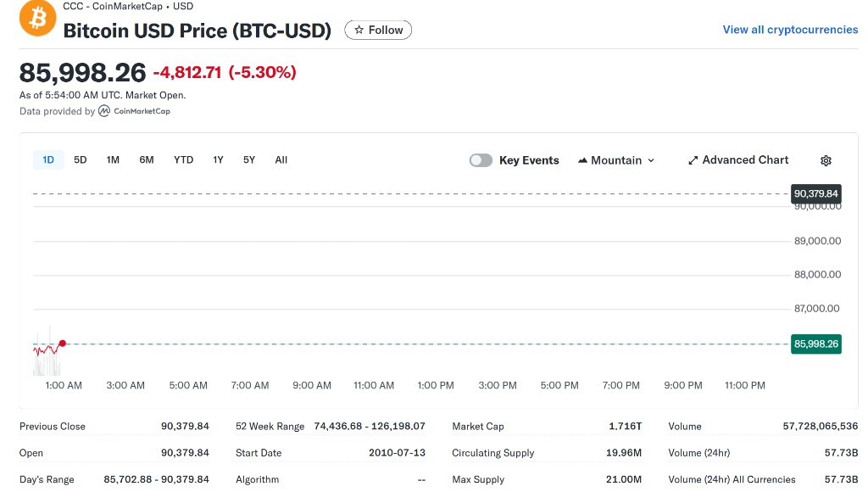This screenshot has height=492, width=868.
Task: Switch chart to 6M range
Action: [x=147, y=159]
